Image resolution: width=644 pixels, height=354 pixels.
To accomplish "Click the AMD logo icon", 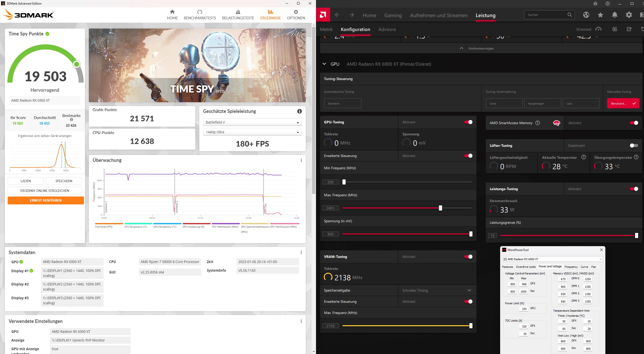I will [323, 15].
